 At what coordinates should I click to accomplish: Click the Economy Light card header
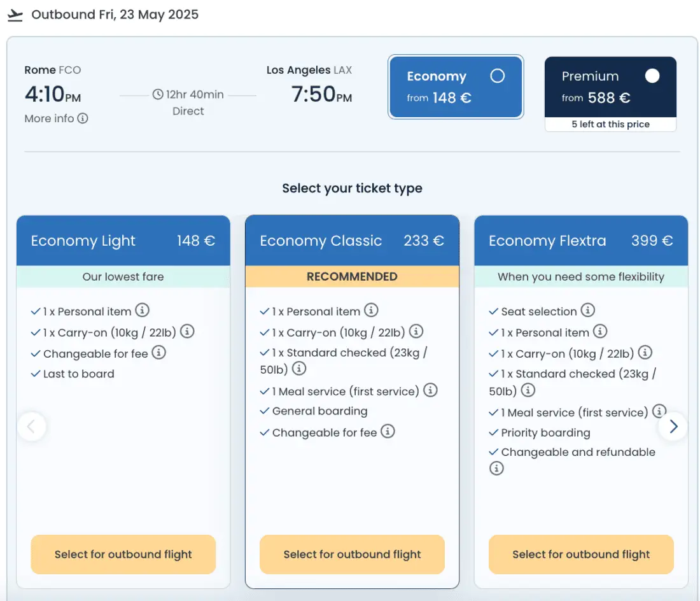[123, 241]
